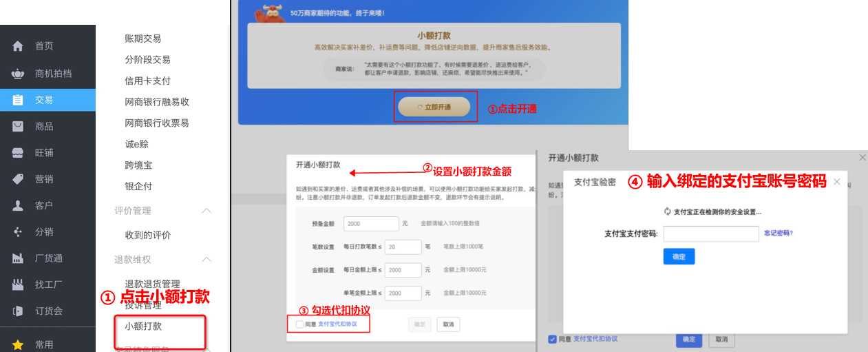868x352 pixels.
Task: Uncheck the checked 同意 agreement checkbox
Action: click(552, 339)
